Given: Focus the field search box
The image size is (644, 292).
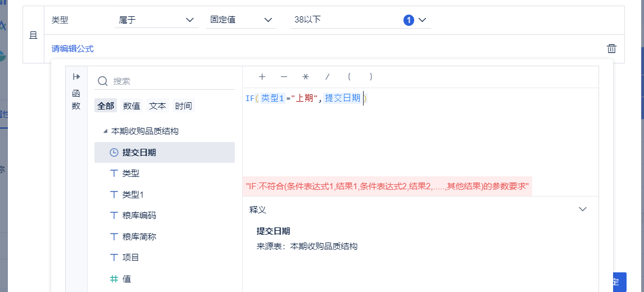Looking at the screenshot, I should click(x=165, y=81).
